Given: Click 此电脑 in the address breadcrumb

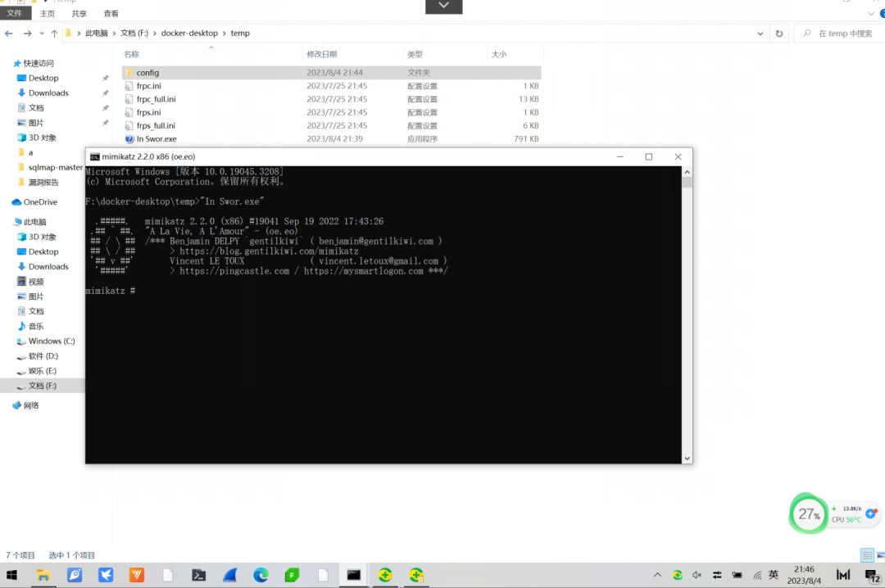Looking at the screenshot, I should [96, 34].
